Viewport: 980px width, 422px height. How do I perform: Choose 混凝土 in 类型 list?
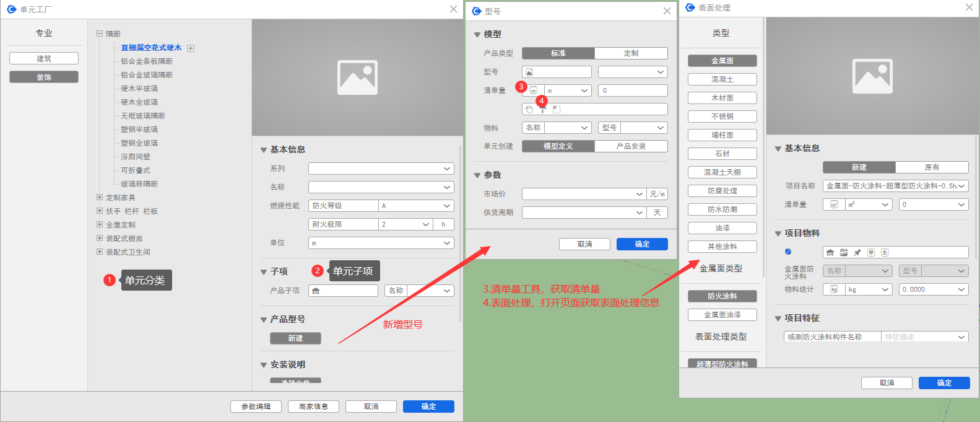click(722, 79)
